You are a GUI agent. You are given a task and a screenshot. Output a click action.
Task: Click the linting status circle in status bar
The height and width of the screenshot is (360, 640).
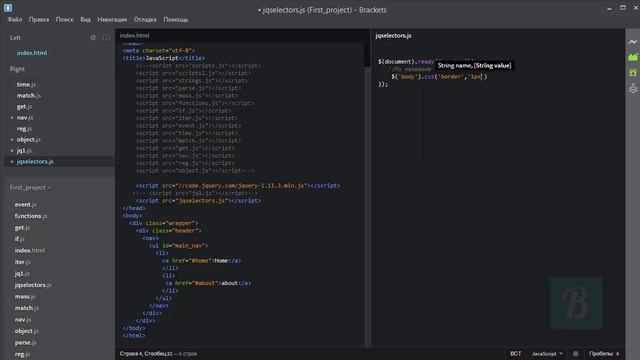[x=576, y=354]
